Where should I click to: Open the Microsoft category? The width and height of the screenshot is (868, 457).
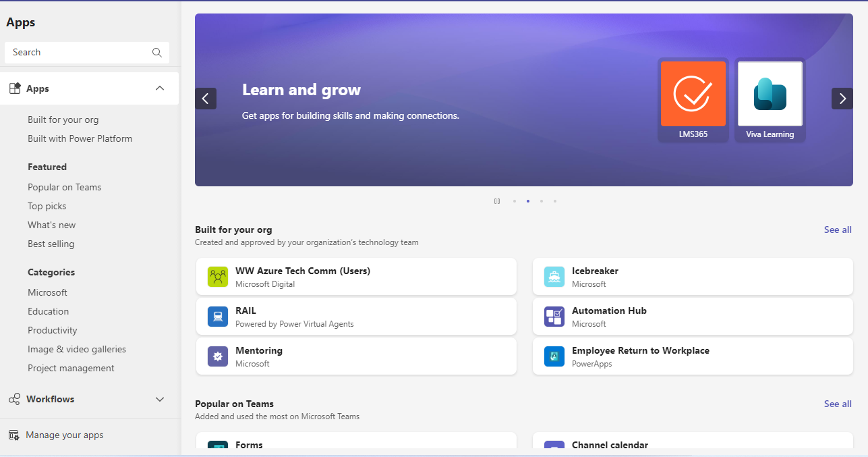48,292
